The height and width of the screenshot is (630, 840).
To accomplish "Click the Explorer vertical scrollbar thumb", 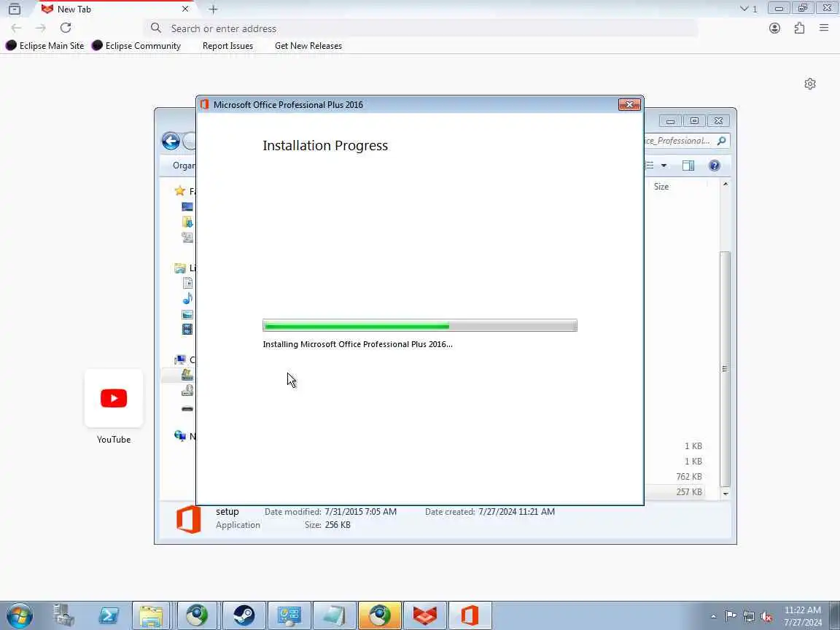I will (x=725, y=368).
